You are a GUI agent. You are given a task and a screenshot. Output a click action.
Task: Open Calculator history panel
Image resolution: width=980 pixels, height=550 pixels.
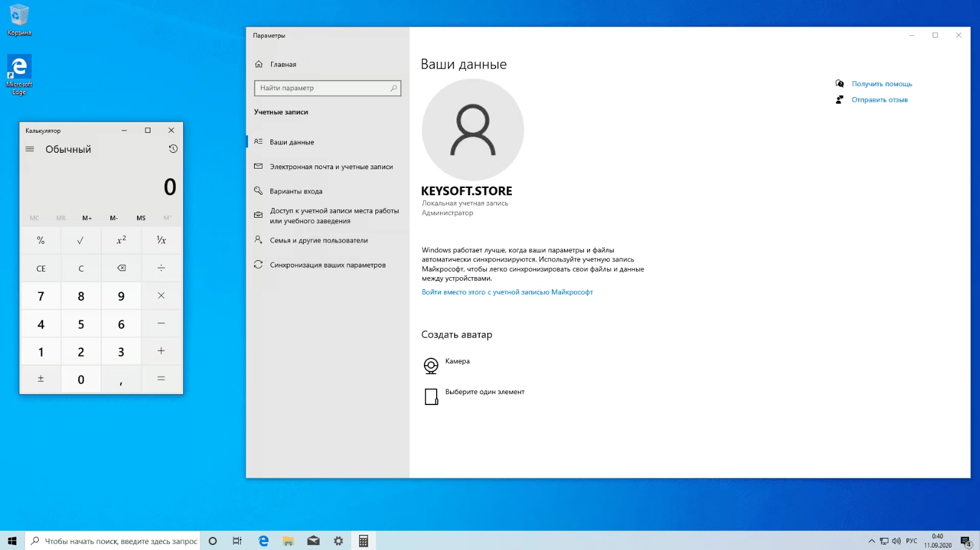tap(173, 149)
